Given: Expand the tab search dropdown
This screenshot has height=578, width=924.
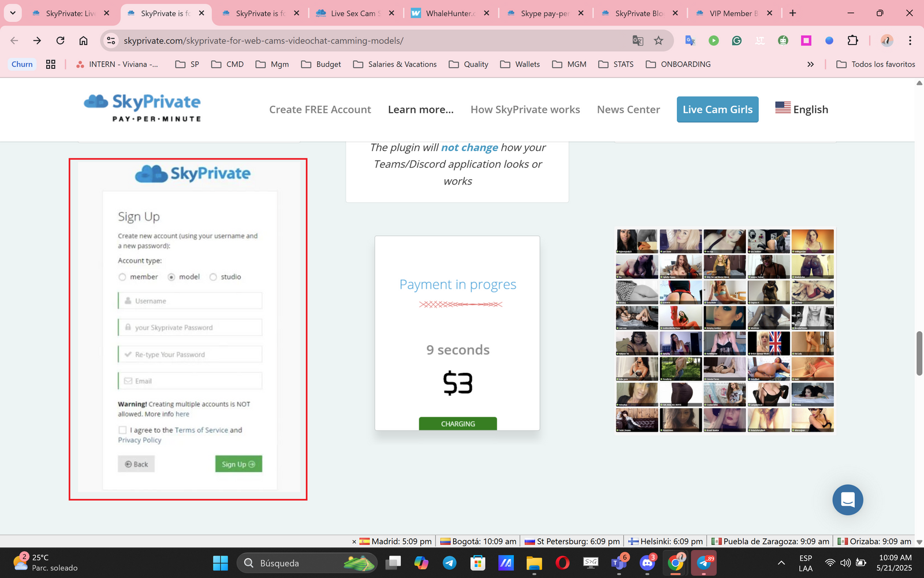Looking at the screenshot, I should click(x=13, y=13).
